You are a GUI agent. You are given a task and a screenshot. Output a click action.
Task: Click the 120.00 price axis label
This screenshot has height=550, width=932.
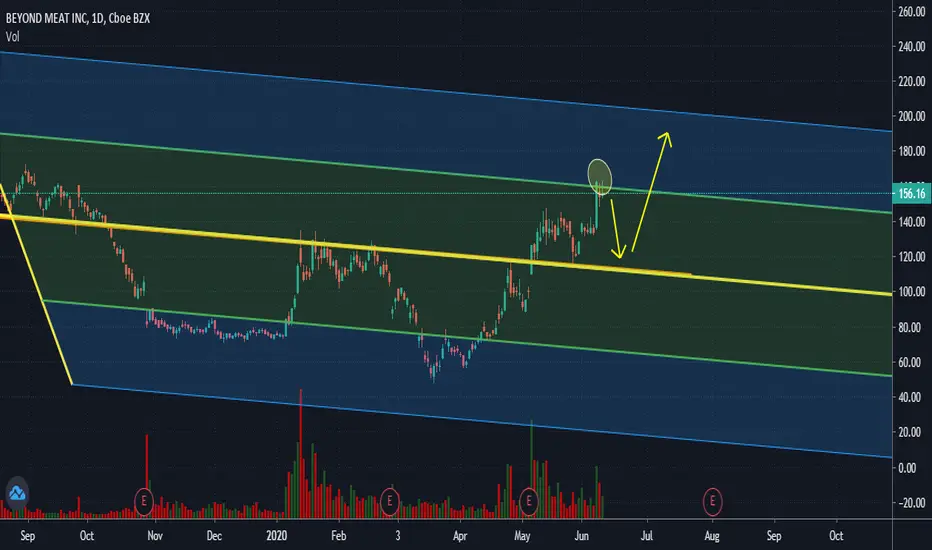[912, 257]
